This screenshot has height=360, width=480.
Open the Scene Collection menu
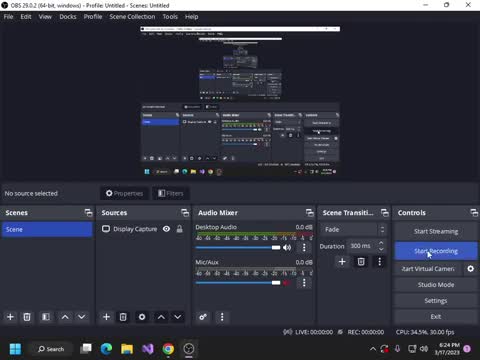click(x=132, y=17)
